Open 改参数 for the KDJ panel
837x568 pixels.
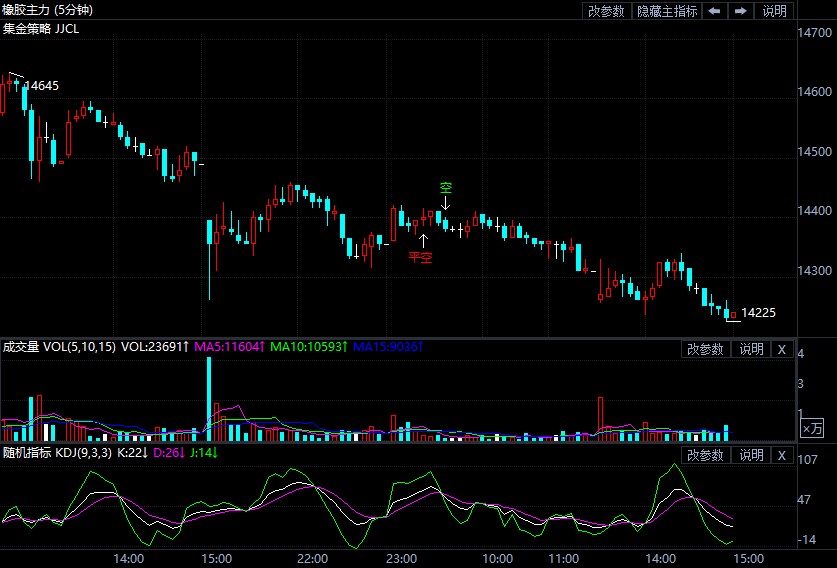706,455
